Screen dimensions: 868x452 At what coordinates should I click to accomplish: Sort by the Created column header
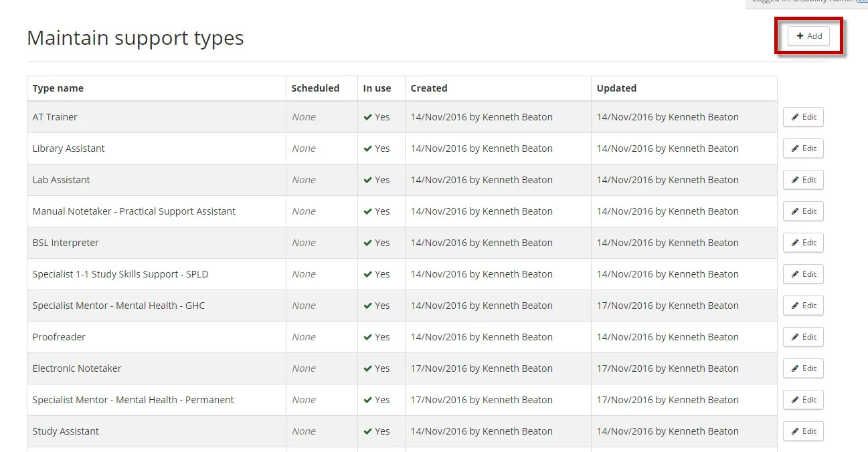coord(429,88)
